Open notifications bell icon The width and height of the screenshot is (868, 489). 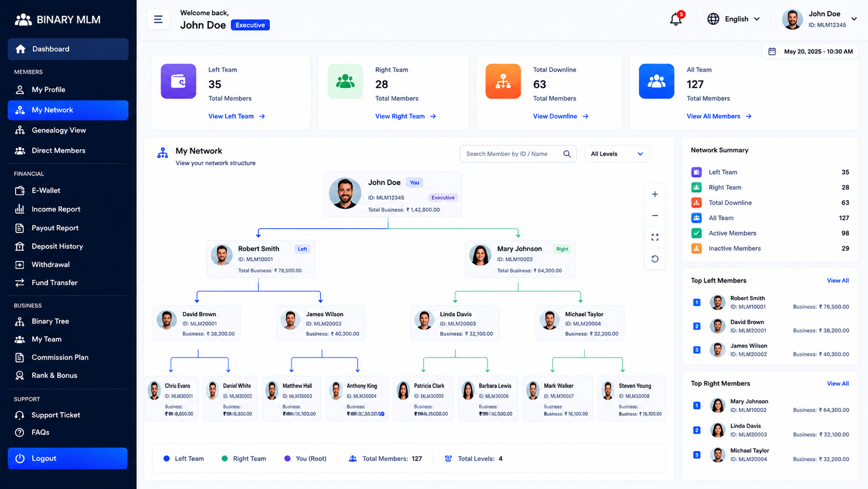pyautogui.click(x=676, y=19)
